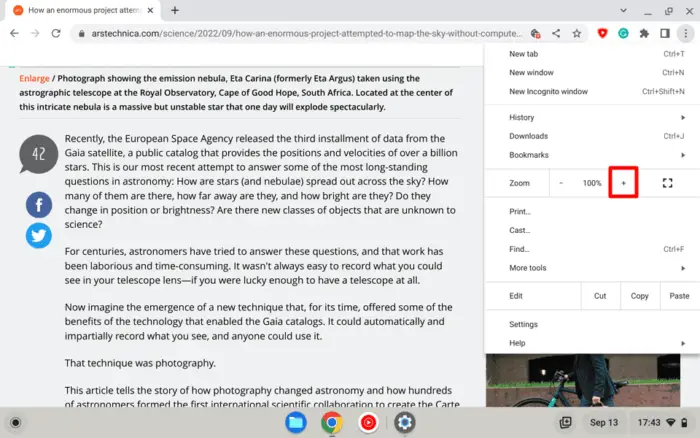Image resolution: width=700 pixels, height=438 pixels.
Task: Click Copy in the Edit row
Action: [640, 296]
